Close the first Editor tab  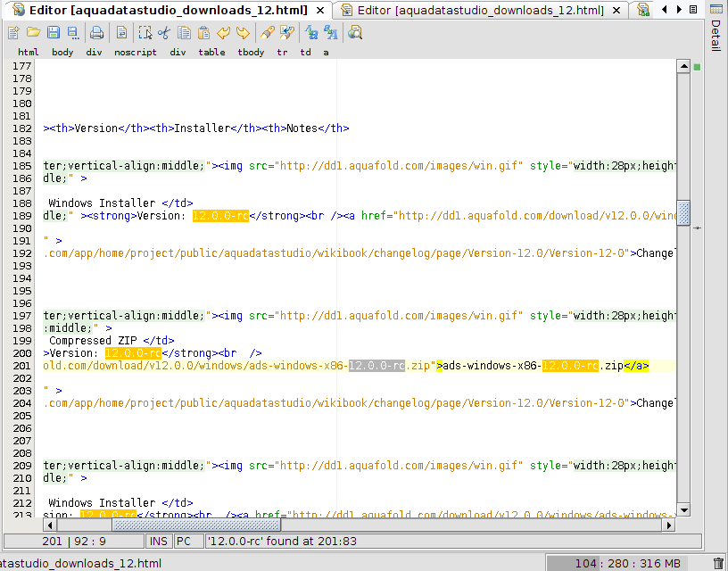320,10
